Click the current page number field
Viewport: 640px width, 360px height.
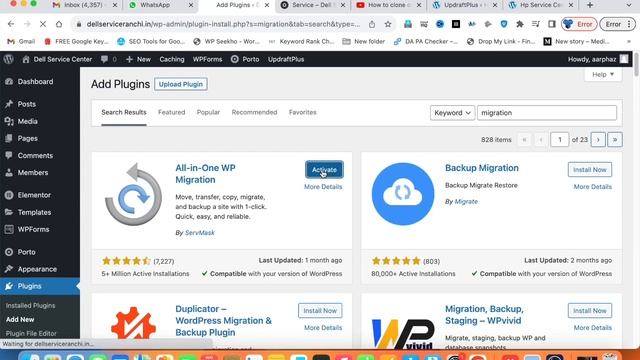pos(560,140)
